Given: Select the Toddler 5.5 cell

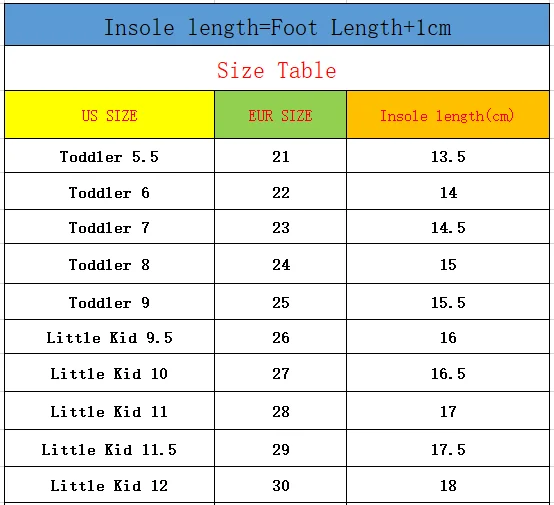Looking at the screenshot, I should pos(110,156).
